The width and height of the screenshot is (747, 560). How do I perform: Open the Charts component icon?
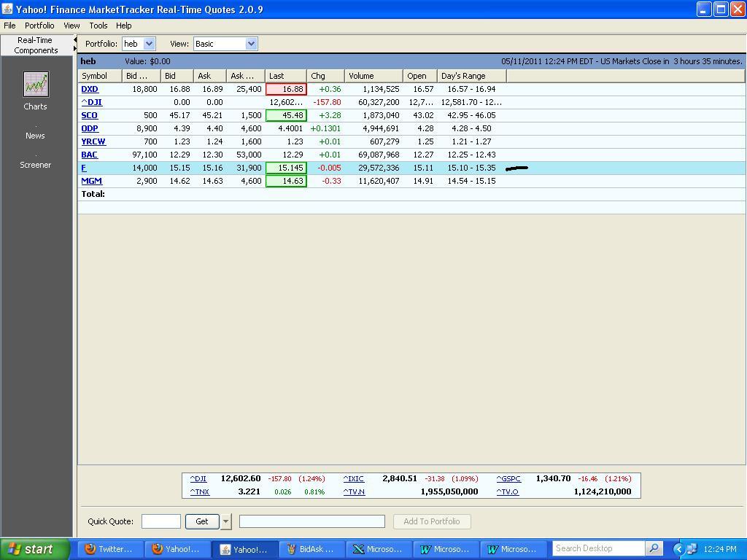[36, 85]
